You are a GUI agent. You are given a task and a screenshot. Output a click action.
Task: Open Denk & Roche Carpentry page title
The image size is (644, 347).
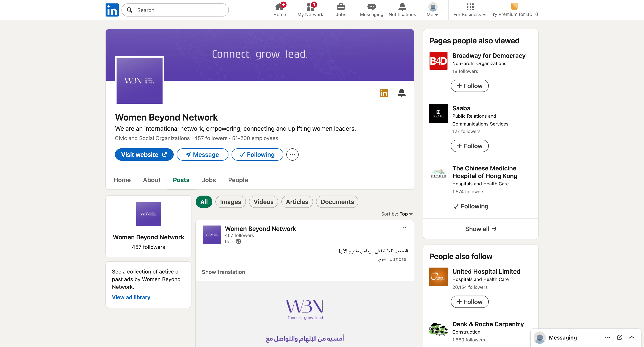[x=488, y=324]
